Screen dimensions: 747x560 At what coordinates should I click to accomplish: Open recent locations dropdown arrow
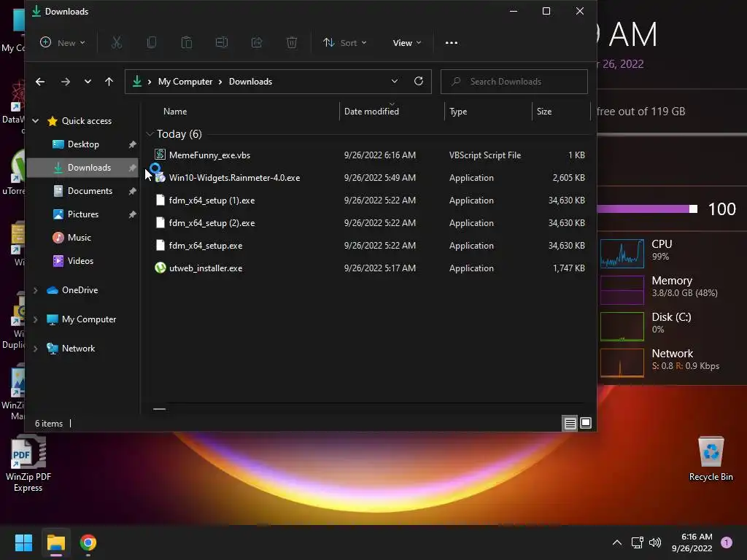coord(88,82)
